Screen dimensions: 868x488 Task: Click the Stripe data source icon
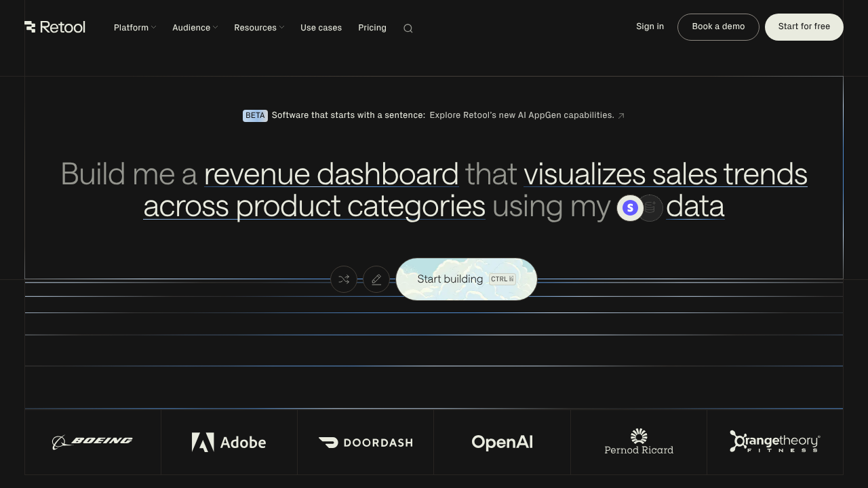(630, 208)
